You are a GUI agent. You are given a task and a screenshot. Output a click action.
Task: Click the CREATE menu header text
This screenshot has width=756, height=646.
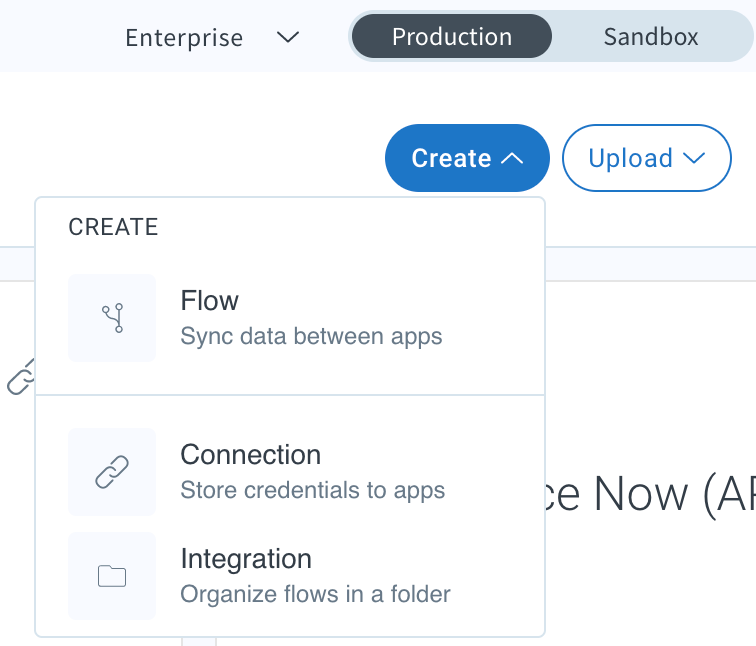[113, 227]
